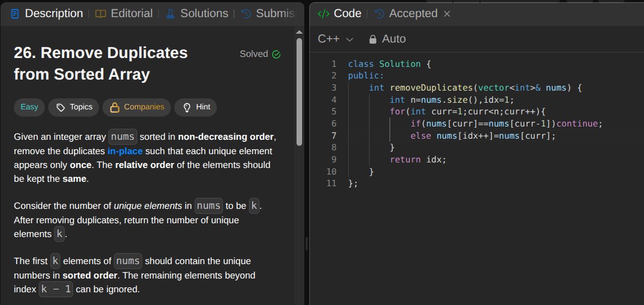
Task: Click the "continue;" keyword on line 6
Action: (x=579, y=124)
